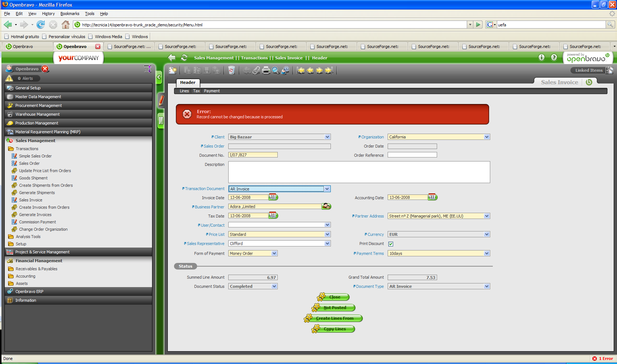Click the Description text area
Screen dimensions: 617x364
click(x=359, y=172)
